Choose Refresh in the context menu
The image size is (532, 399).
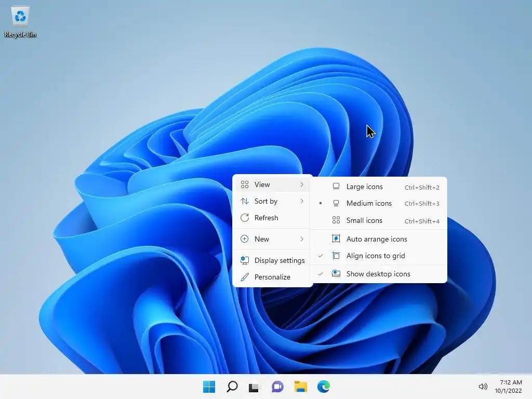[x=272, y=218]
